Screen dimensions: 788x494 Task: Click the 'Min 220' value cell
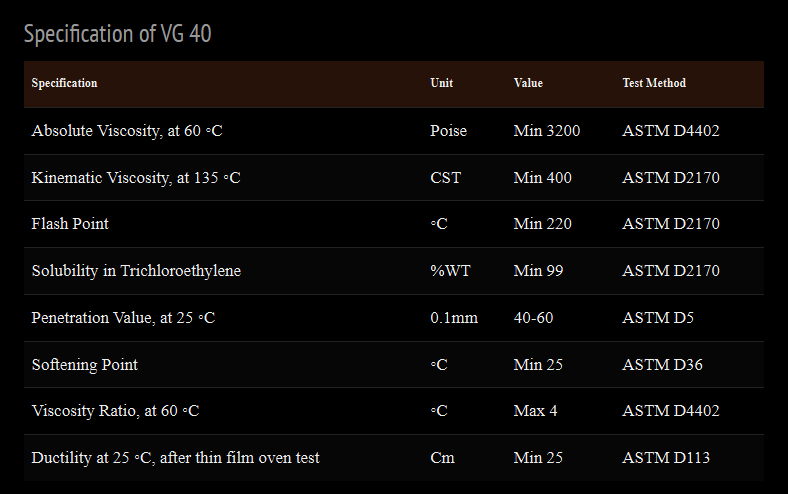coord(542,224)
